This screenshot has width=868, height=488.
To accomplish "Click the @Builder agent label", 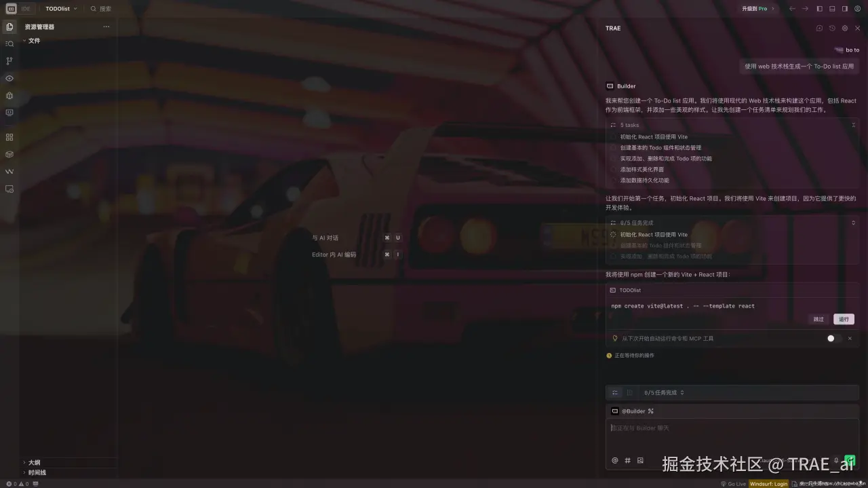I will pyautogui.click(x=633, y=411).
